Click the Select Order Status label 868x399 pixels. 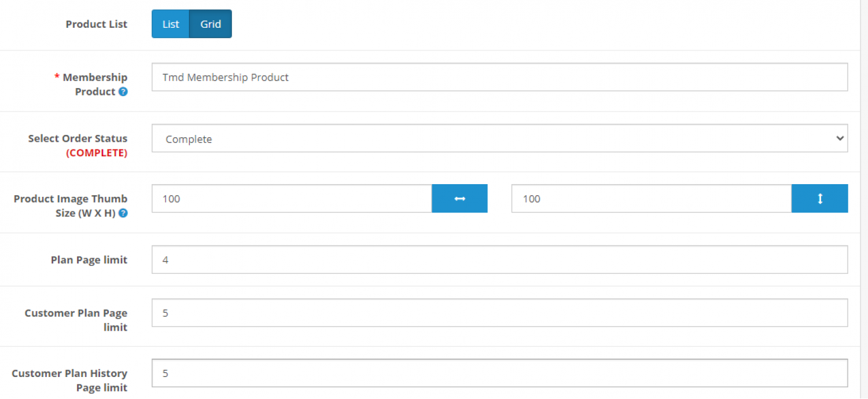click(x=78, y=138)
